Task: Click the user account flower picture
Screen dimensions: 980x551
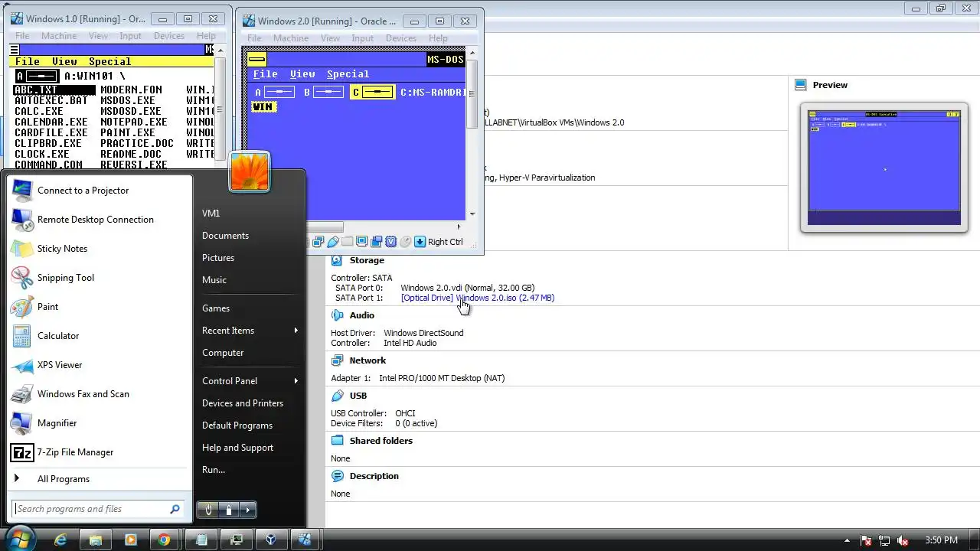Action: (x=249, y=171)
